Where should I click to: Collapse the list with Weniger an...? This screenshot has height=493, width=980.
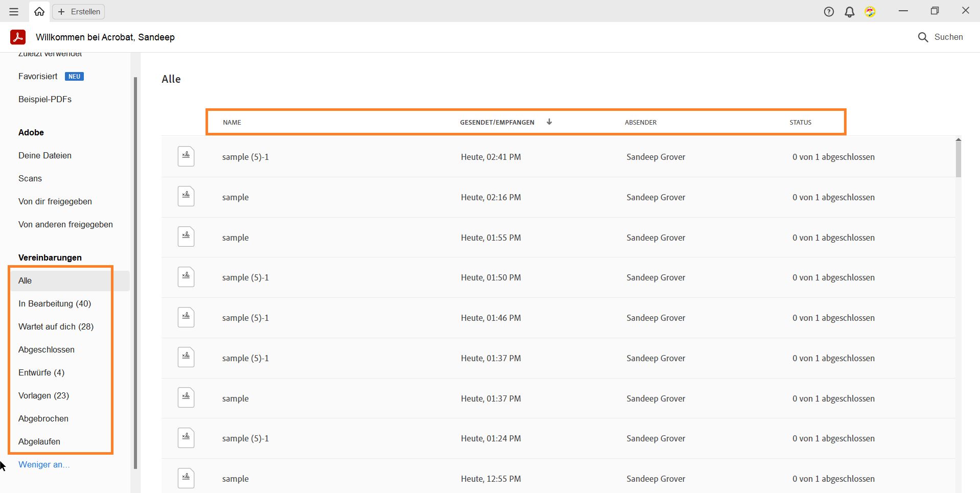(44, 464)
